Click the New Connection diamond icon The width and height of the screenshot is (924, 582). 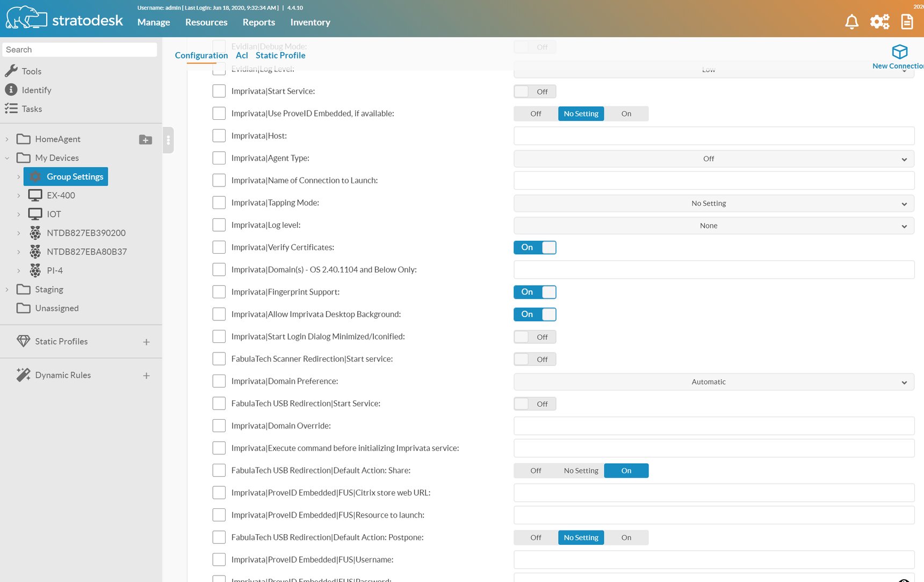(900, 52)
